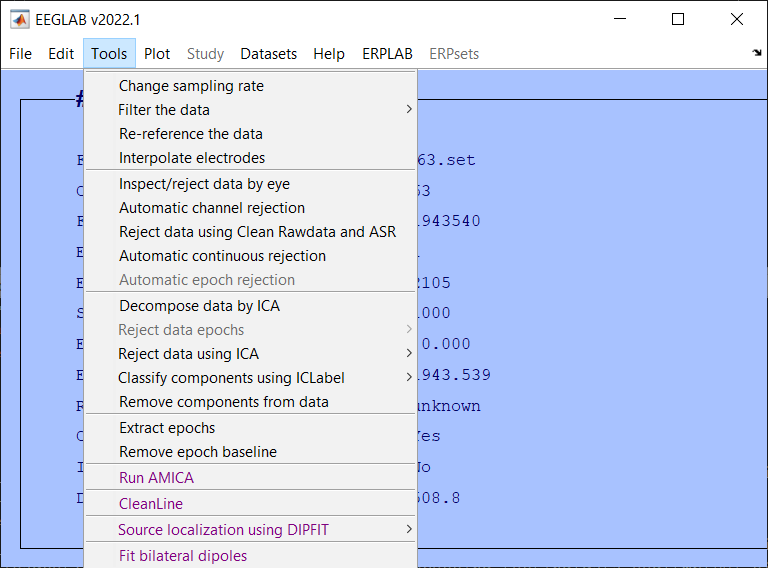Run Decompose data by ICA
This screenshot has height=568, width=768.
pyautogui.click(x=199, y=306)
